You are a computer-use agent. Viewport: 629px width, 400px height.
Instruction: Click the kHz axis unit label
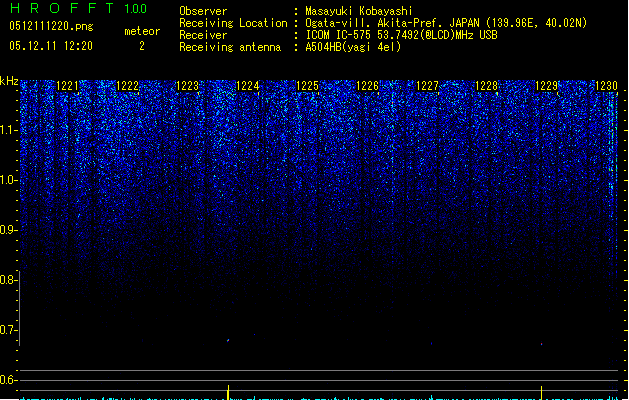9,81
